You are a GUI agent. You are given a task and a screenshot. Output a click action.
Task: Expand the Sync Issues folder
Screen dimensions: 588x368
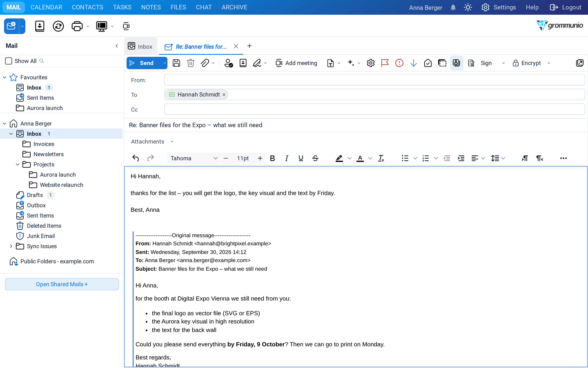coord(11,246)
